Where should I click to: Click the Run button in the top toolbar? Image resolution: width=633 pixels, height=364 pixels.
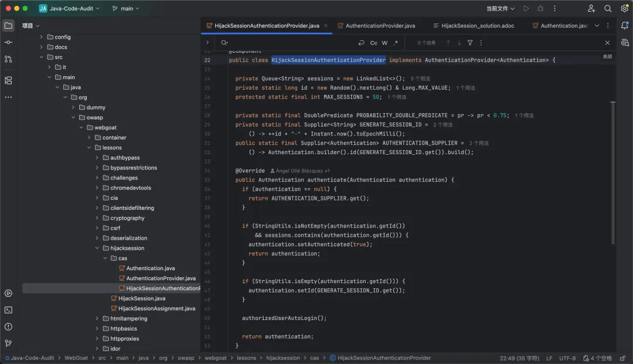(x=526, y=8)
